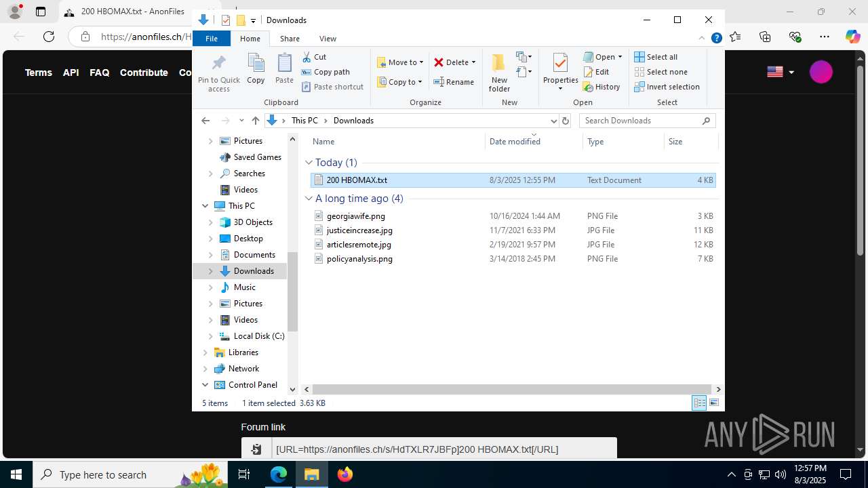This screenshot has width=868, height=488.
Task: Collapse the ribbon with chevron
Action: tap(702, 38)
